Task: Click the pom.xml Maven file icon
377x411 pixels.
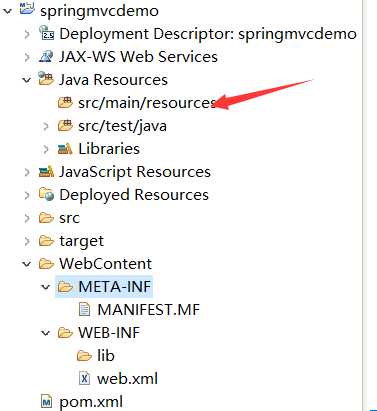Action: point(46,402)
